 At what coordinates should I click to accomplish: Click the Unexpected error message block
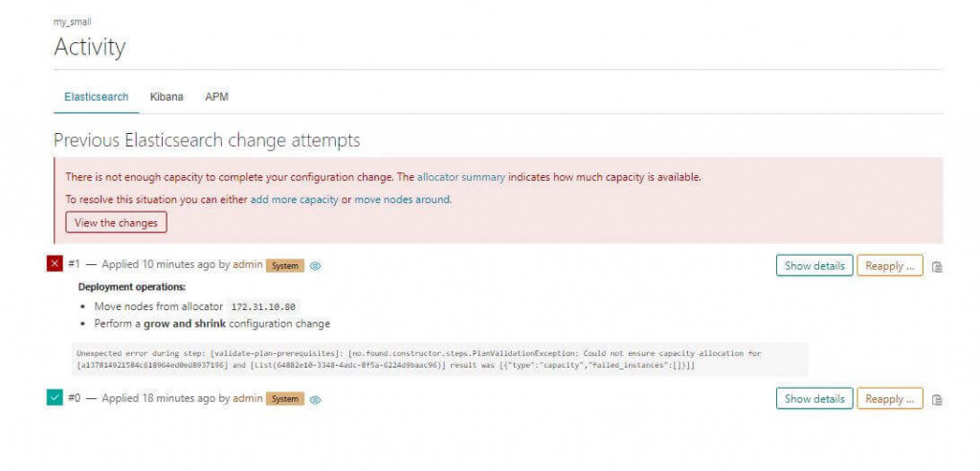tap(440, 359)
